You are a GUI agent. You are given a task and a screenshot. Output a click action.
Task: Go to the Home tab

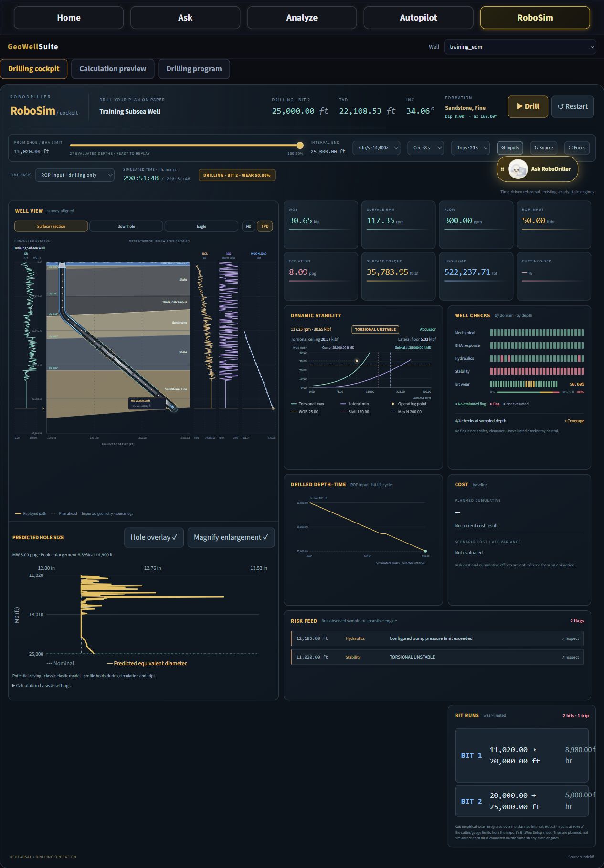pyautogui.click(x=69, y=18)
